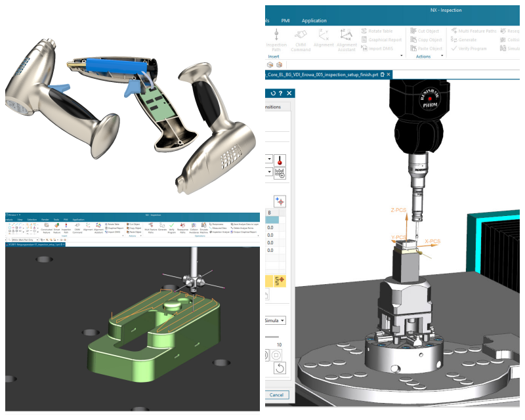
Task: Click the reset arrow in dialog title bar
Action: [272, 94]
